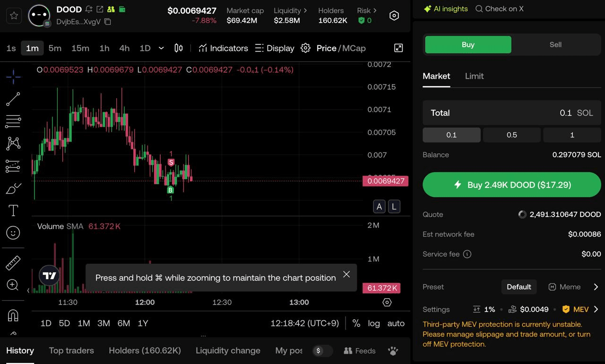Open the Holders (160.62K) tab

(145, 351)
